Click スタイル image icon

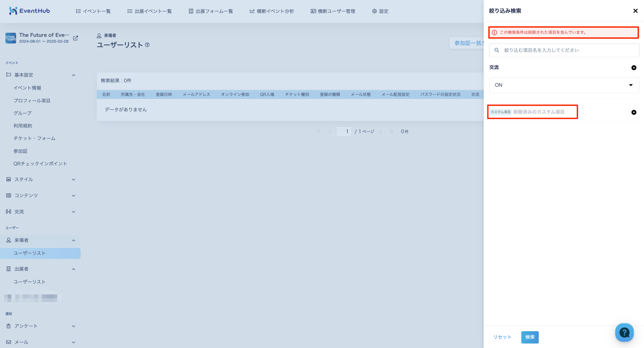9,179
